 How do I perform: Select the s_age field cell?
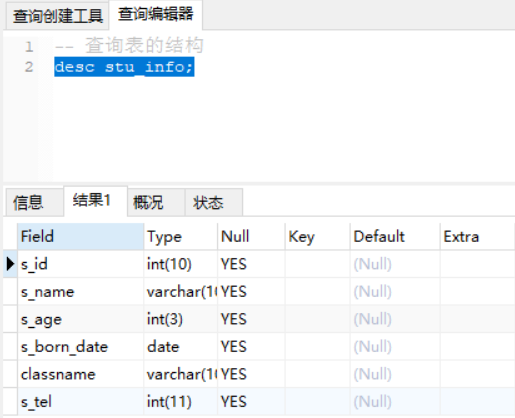tap(81, 319)
